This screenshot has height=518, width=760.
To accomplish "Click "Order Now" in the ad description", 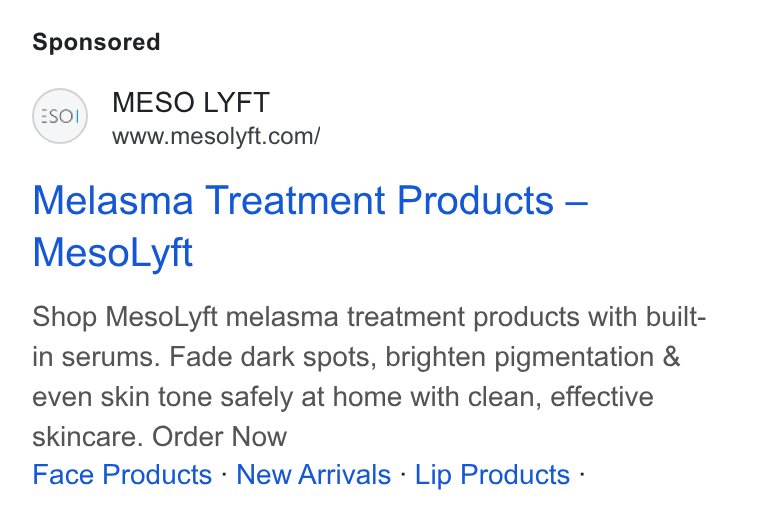I will (x=220, y=437).
